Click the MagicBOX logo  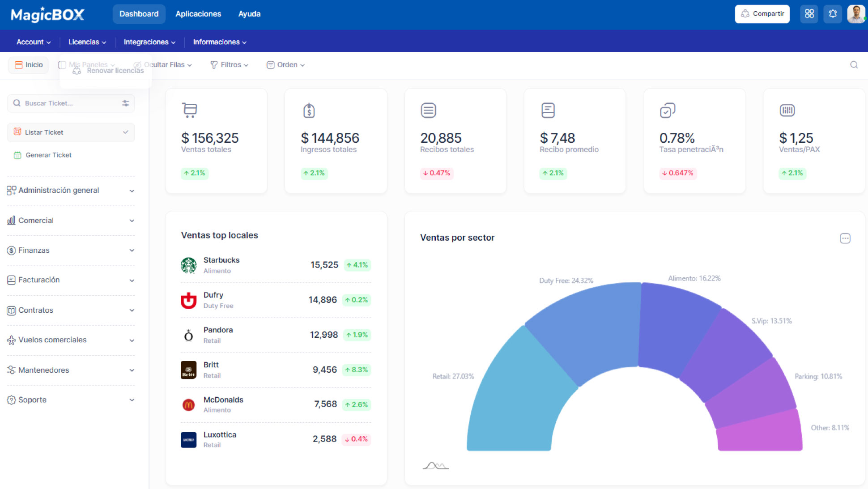click(47, 14)
